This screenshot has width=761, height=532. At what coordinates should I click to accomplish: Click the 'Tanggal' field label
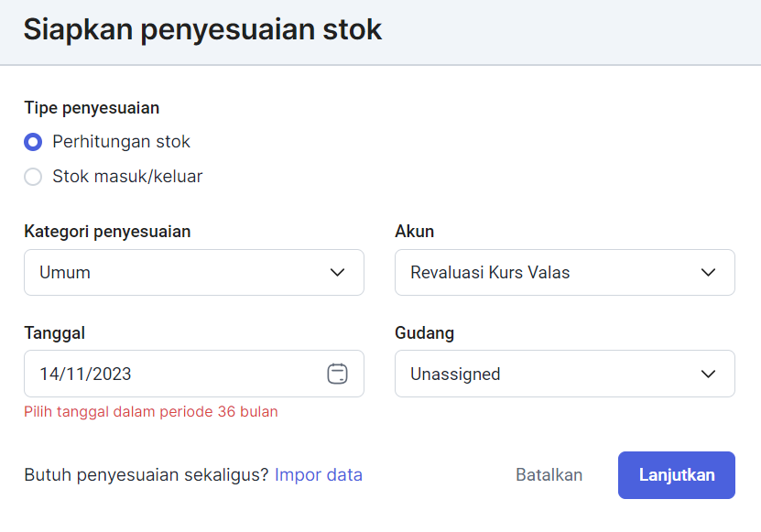pos(55,333)
